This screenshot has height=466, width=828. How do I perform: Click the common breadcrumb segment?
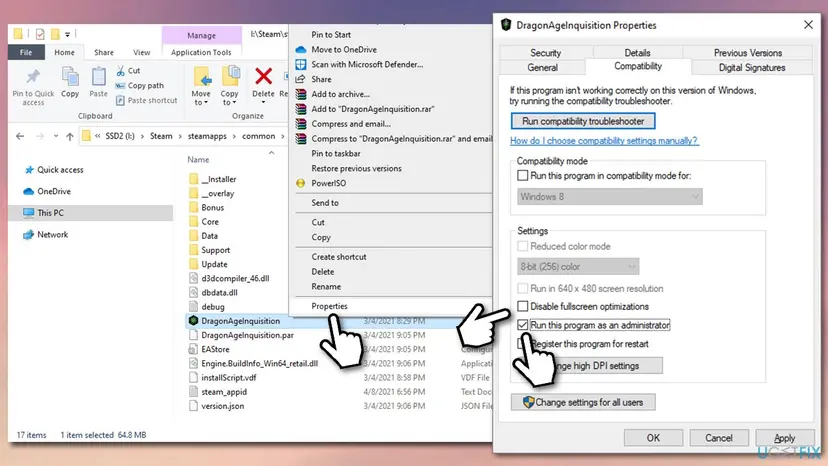258,136
